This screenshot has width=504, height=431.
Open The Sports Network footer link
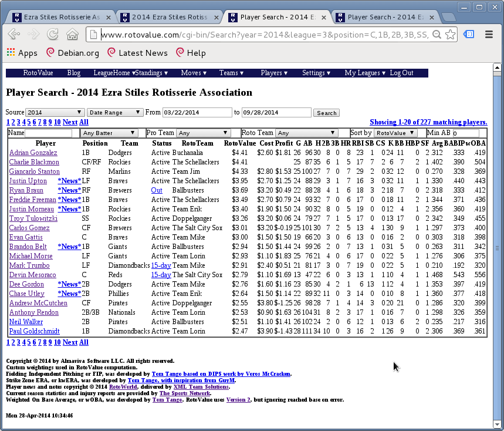(185, 393)
